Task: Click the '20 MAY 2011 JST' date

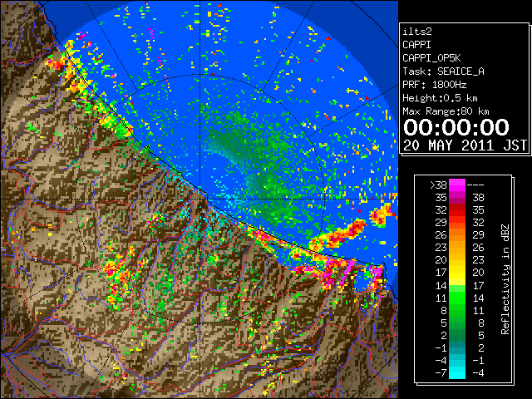Action: (465, 145)
